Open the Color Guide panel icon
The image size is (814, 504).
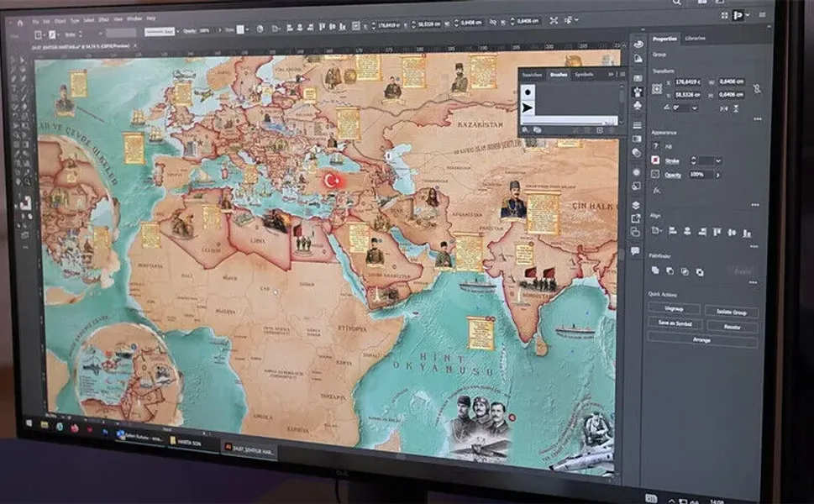[x=638, y=59]
